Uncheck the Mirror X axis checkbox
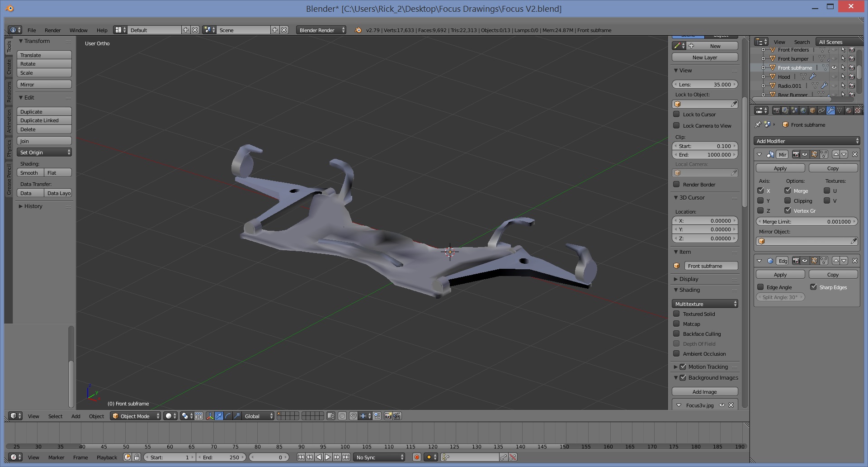Image resolution: width=868 pixels, height=467 pixels. (x=760, y=191)
